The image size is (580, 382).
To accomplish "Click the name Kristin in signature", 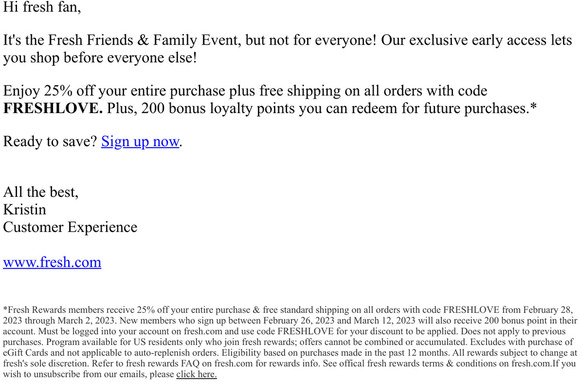I will (x=24, y=209).
